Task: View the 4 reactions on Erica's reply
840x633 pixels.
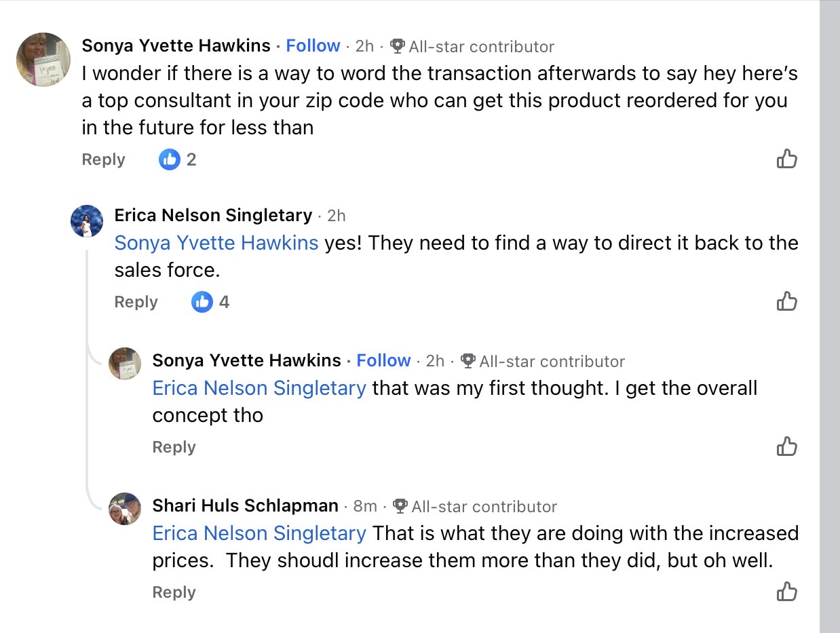Action: [x=211, y=302]
